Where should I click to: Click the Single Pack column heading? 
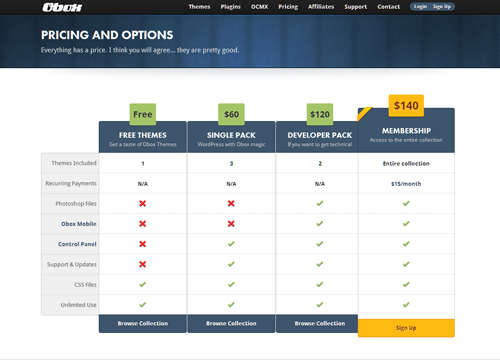click(x=231, y=135)
